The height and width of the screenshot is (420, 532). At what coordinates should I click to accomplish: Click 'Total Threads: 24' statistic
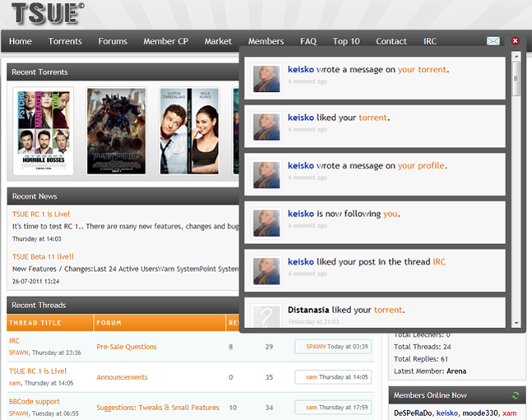[x=423, y=347]
